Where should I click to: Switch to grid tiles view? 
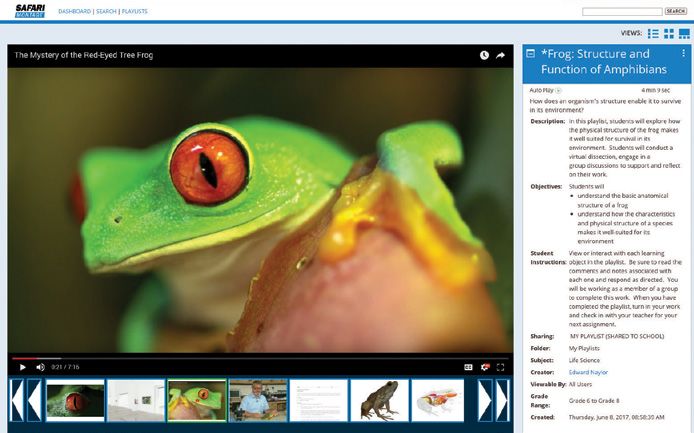coord(669,33)
